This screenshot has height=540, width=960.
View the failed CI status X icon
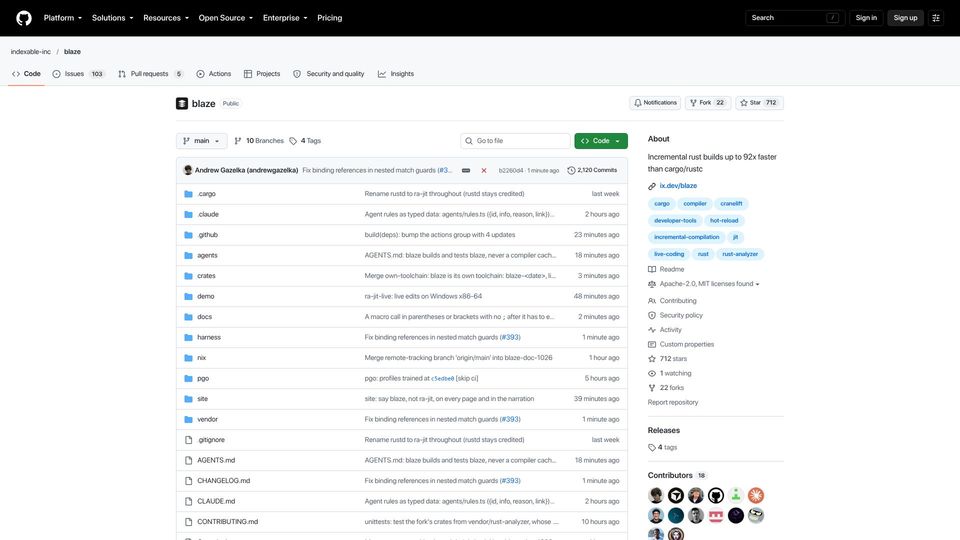(484, 170)
